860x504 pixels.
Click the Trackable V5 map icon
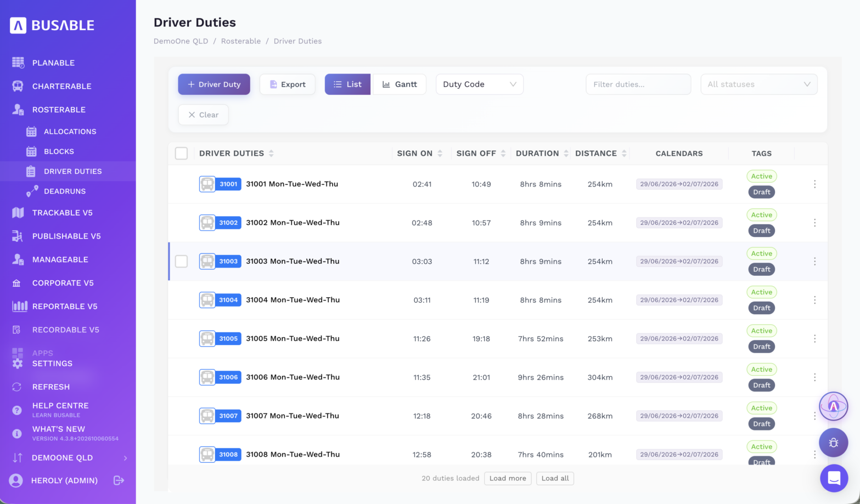click(x=18, y=213)
